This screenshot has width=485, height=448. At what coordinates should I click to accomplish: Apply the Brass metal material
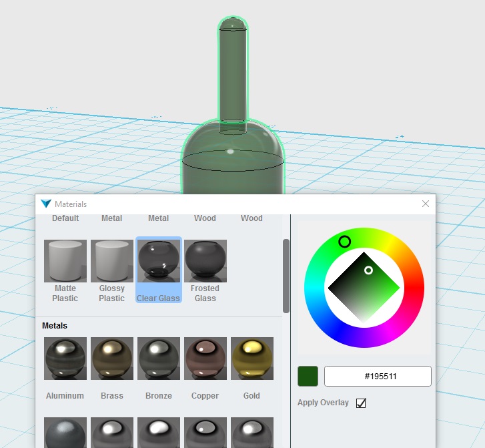112,359
